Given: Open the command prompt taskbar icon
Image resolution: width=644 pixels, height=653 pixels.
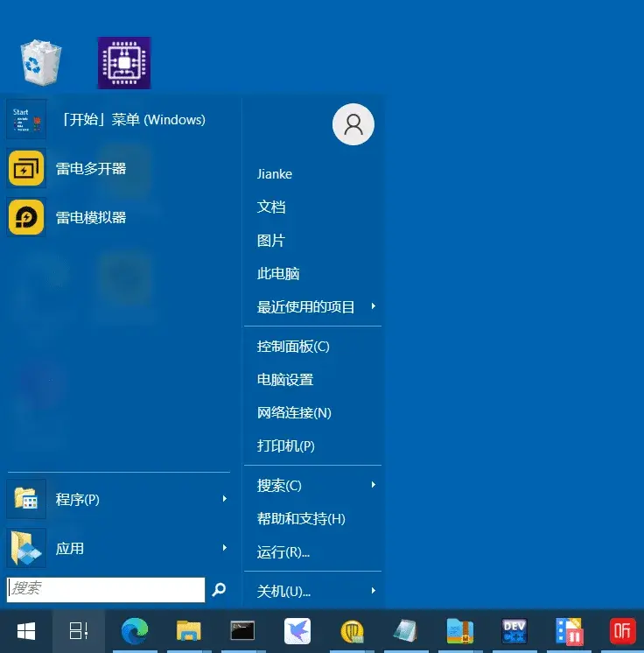Looking at the screenshot, I should pyautogui.click(x=242, y=631).
